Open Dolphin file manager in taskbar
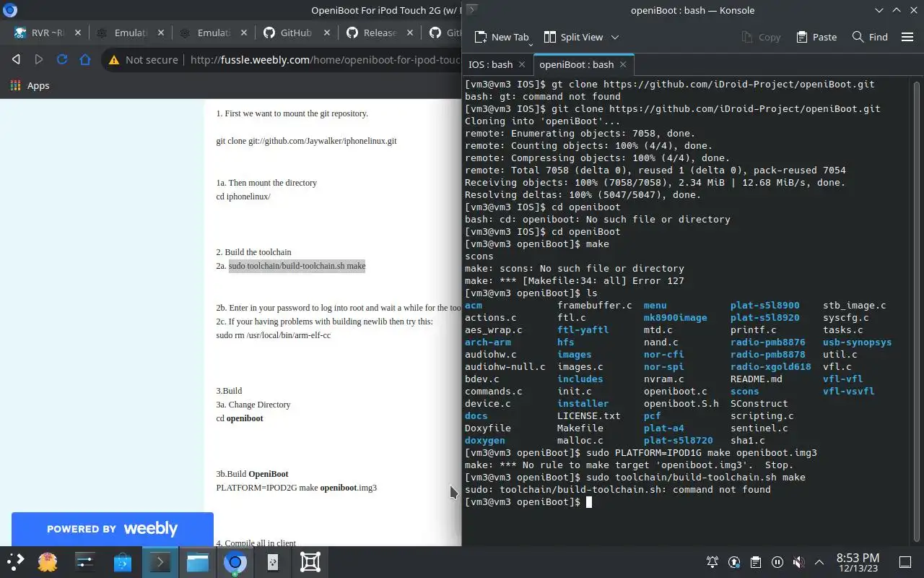This screenshot has height=578, width=924. point(198,562)
